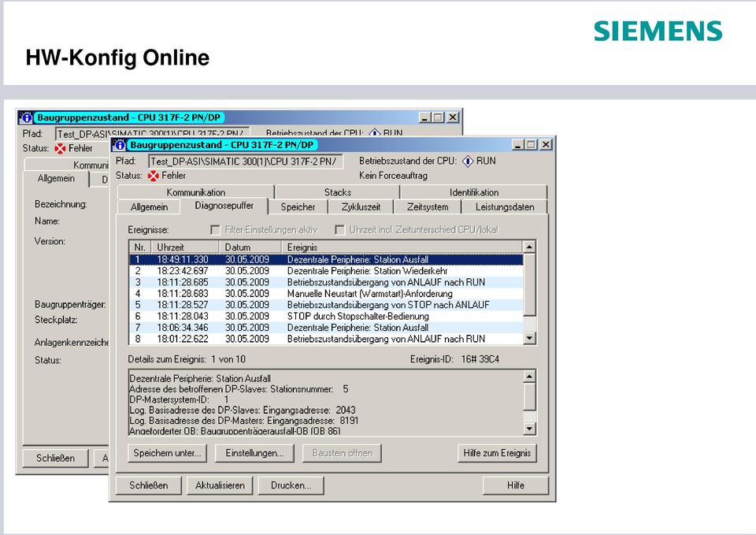Click the DP-Masters Eingangsadresse 8191 line
Image resolution: width=756 pixels, height=535 pixels.
[x=244, y=422]
